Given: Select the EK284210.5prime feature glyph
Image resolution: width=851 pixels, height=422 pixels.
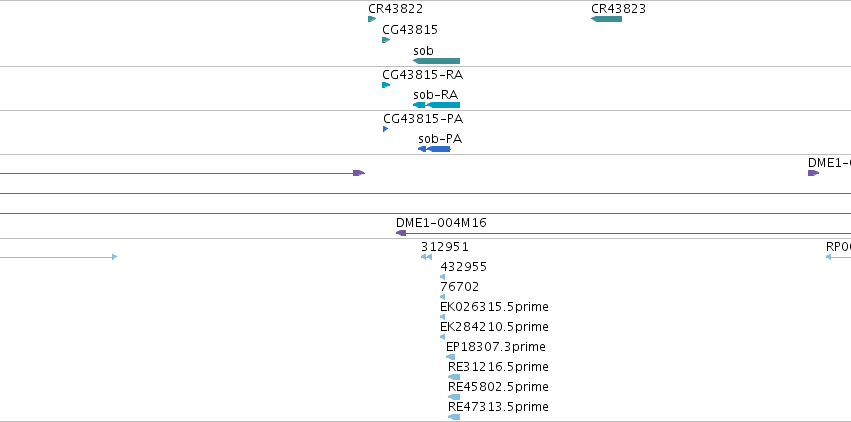Looking at the screenshot, I should click(x=442, y=337).
